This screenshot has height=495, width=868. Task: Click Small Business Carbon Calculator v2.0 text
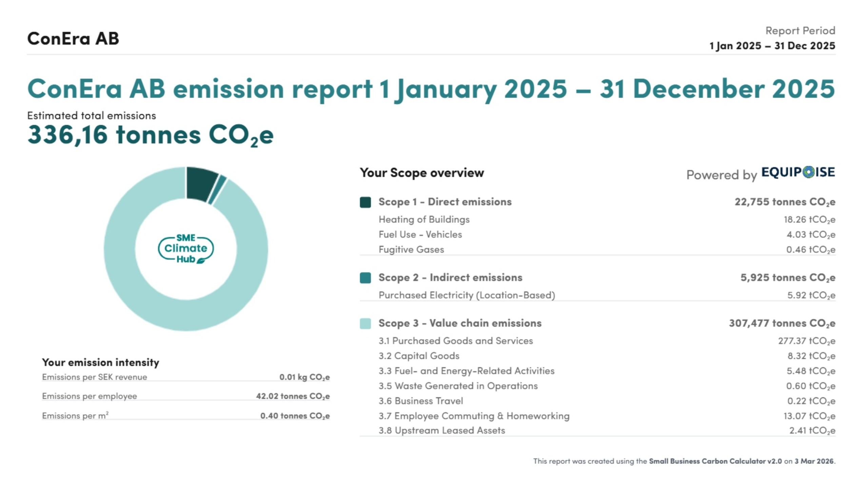[715, 461]
